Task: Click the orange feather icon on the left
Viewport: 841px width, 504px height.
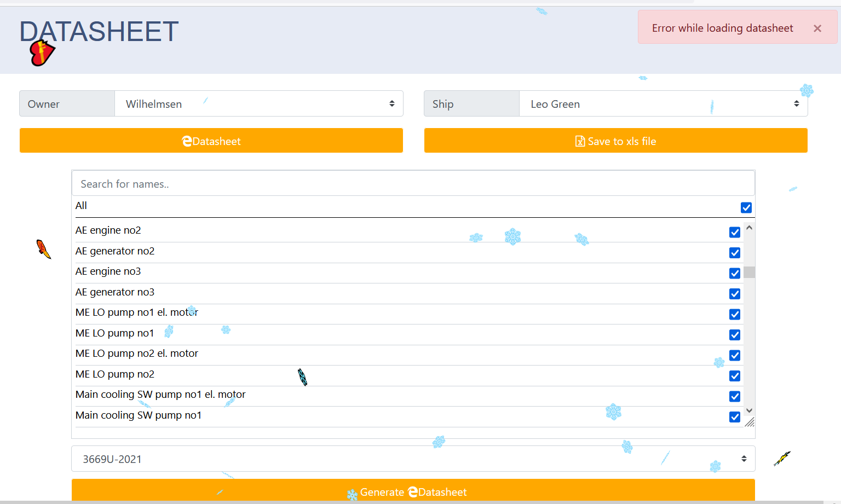Action: (43, 249)
